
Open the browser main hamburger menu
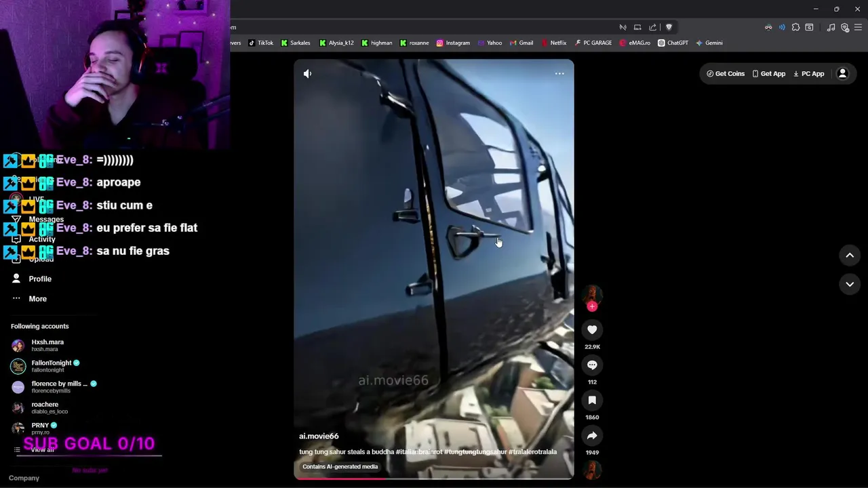point(859,27)
